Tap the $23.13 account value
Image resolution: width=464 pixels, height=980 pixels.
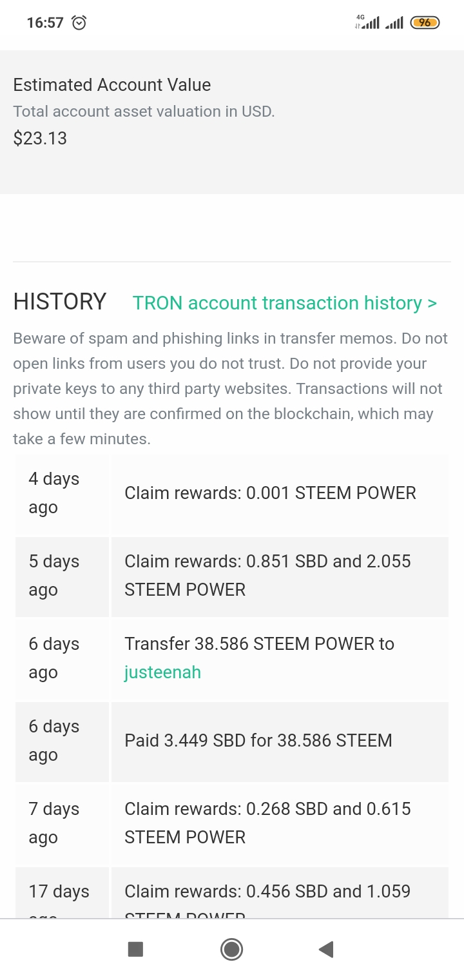click(x=40, y=138)
